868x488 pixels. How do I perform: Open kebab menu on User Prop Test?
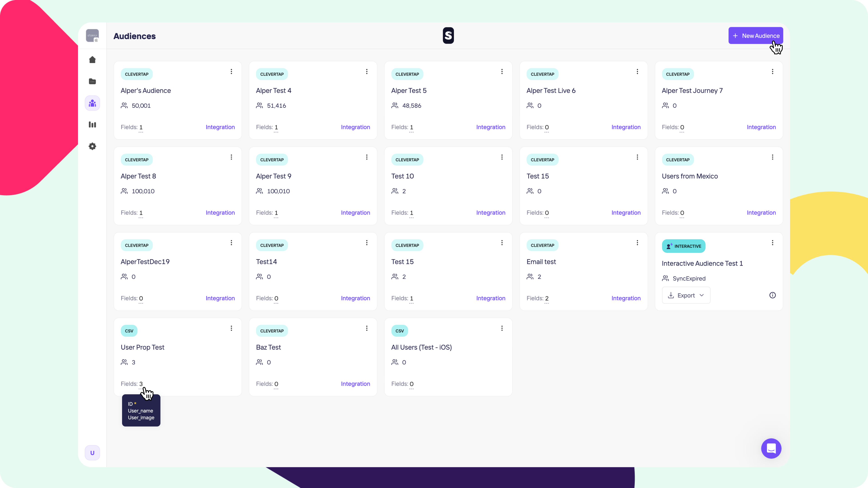tap(231, 328)
